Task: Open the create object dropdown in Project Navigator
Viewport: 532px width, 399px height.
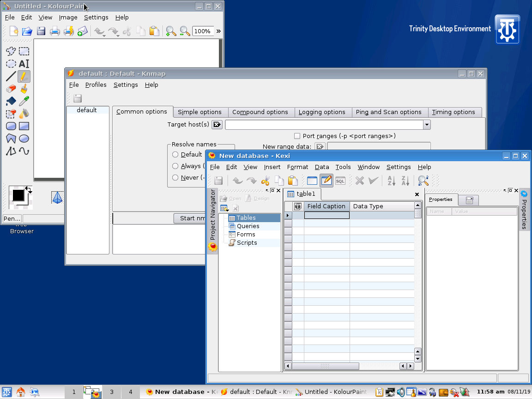Action: (x=224, y=208)
